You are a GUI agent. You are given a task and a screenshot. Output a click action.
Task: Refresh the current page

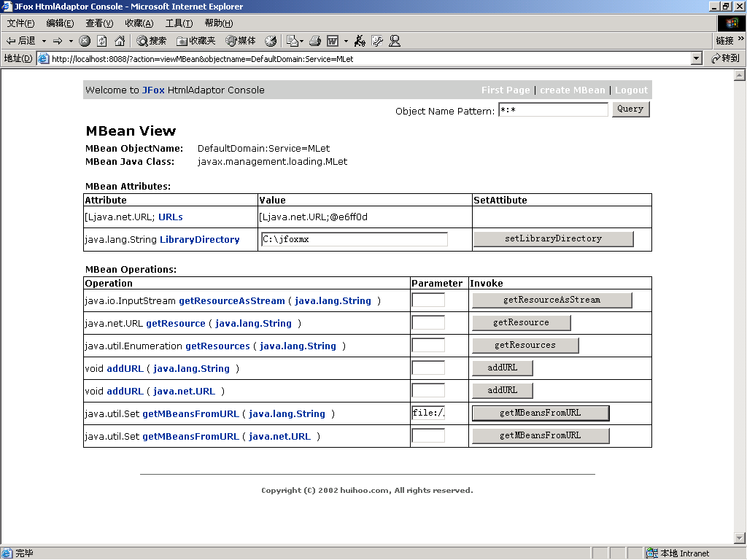pyautogui.click(x=102, y=41)
